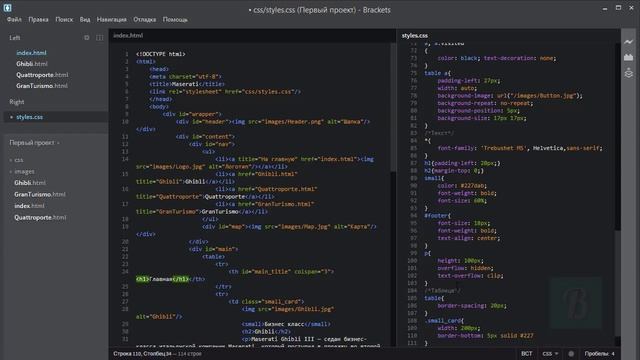Focus the index.html pane header
Viewport: 640px width, 360px height.
pyautogui.click(x=128, y=36)
